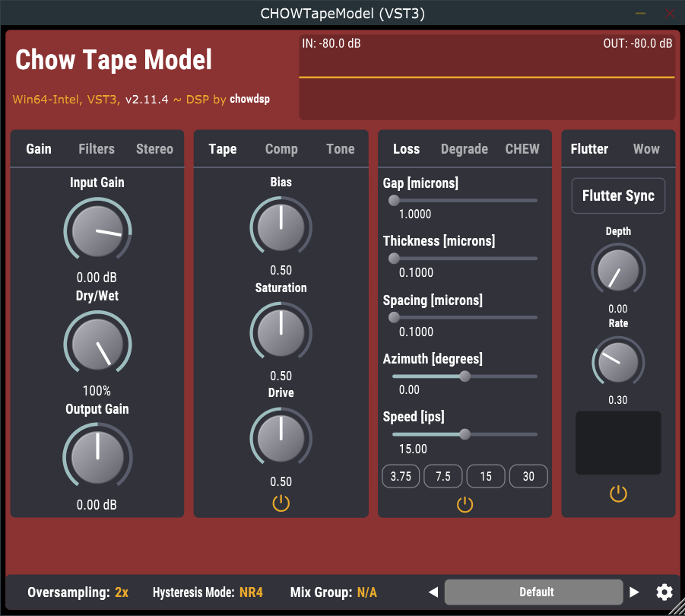Click the Azimuth [degrees] slider handle
The image size is (685, 616).
(x=465, y=376)
